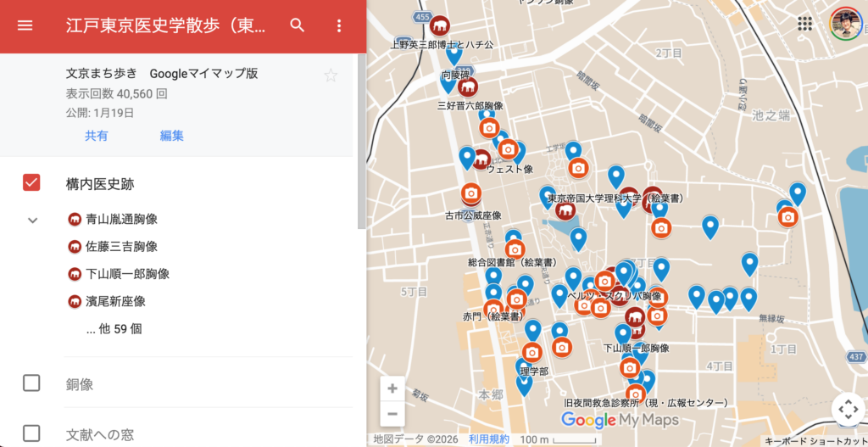
Task: Open the hamburger menu in the header
Action: (25, 25)
